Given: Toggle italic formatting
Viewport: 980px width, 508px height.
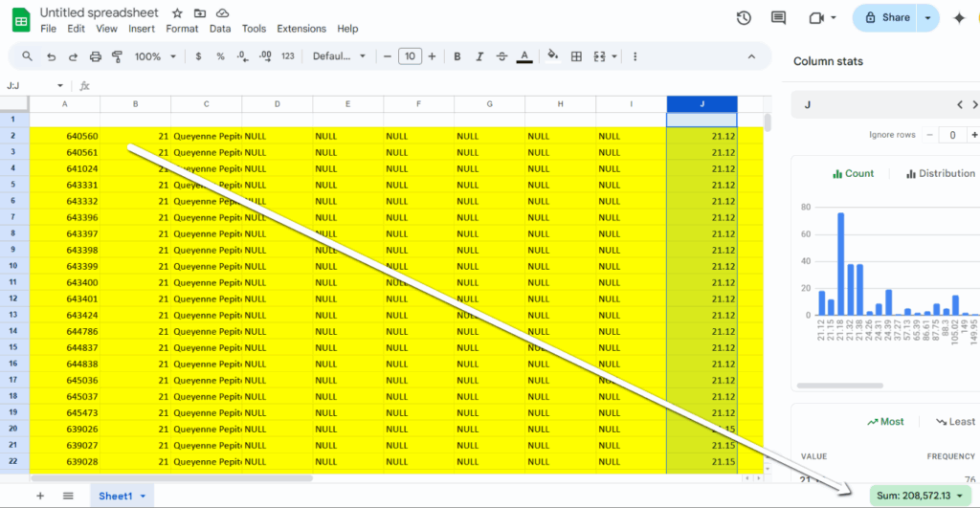Looking at the screenshot, I should pos(479,56).
